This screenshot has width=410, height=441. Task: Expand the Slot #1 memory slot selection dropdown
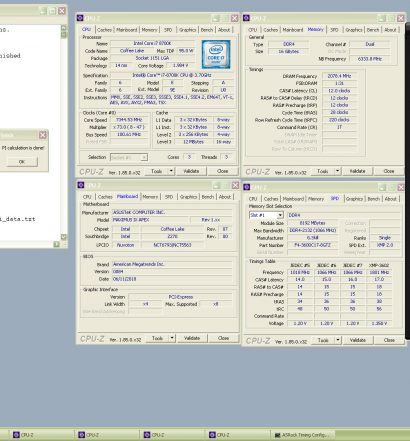[x=280, y=215]
